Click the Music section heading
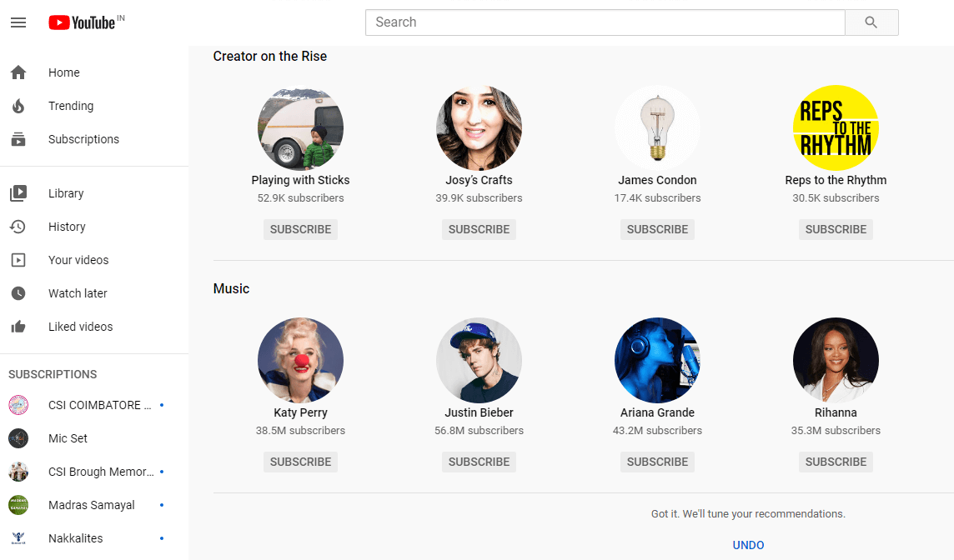Image resolution: width=954 pixels, height=560 pixels. coord(231,288)
